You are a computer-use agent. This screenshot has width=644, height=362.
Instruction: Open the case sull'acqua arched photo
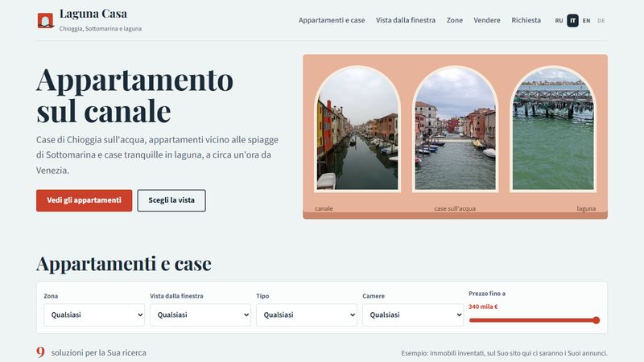coord(455,129)
